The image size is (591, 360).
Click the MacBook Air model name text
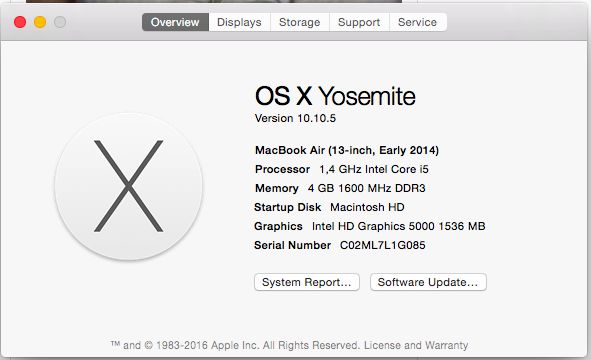tap(347, 150)
